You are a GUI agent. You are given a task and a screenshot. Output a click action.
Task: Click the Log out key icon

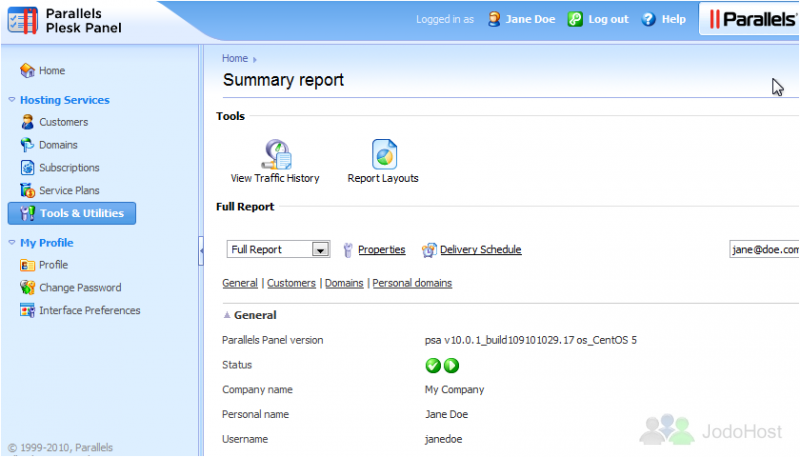coord(575,19)
